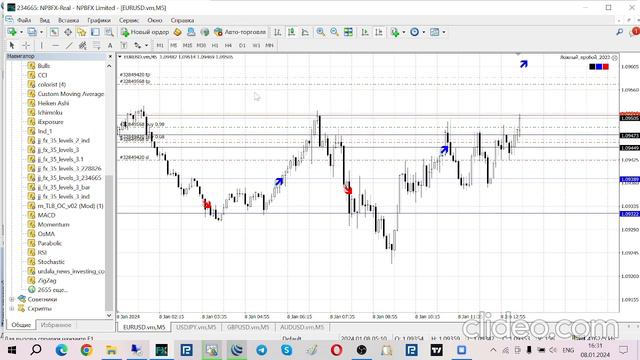Select the arrow cursor tool
This screenshot has width=640, height=360.
[12, 45]
